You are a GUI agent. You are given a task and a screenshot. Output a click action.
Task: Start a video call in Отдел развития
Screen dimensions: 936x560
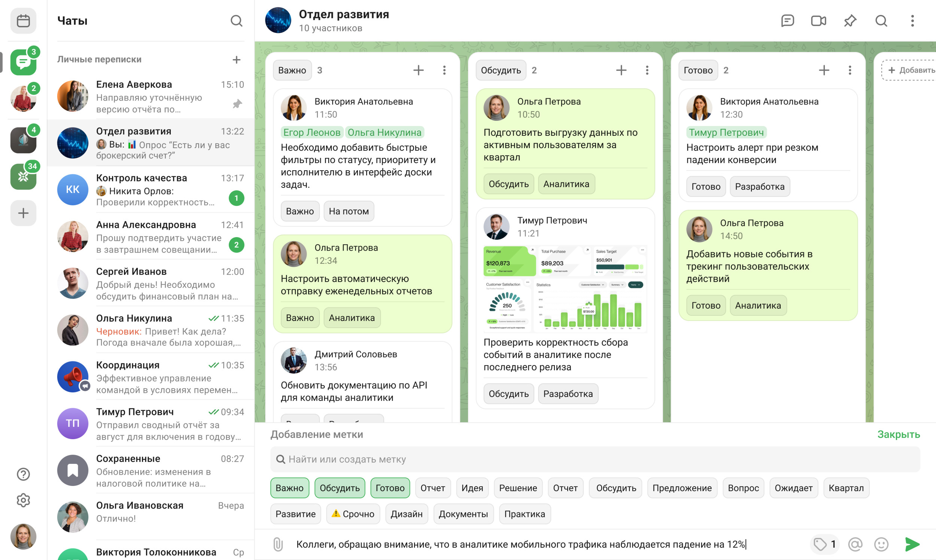point(818,21)
